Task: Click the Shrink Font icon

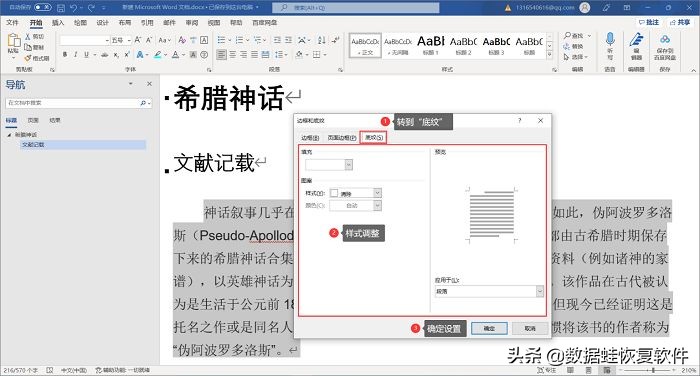Action: pos(149,40)
